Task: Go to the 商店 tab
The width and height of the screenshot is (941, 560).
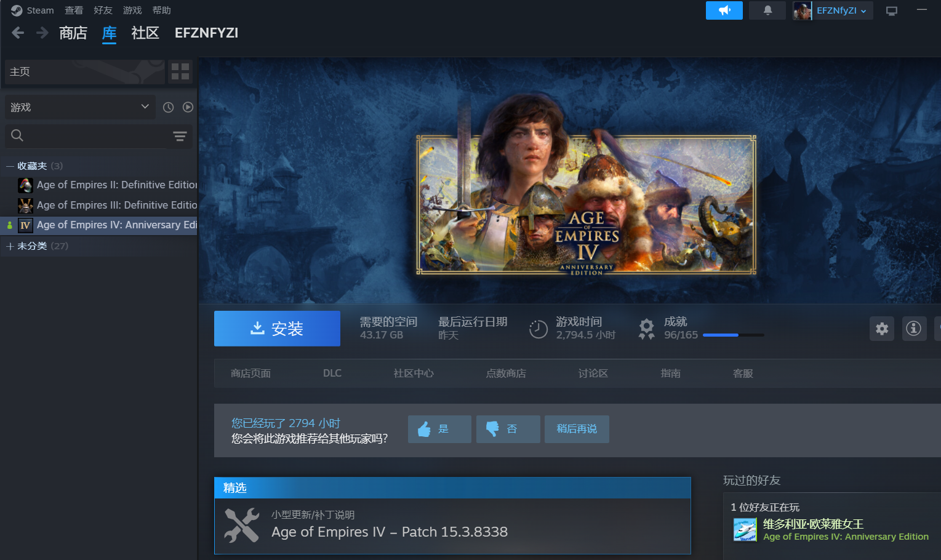Action: [73, 33]
